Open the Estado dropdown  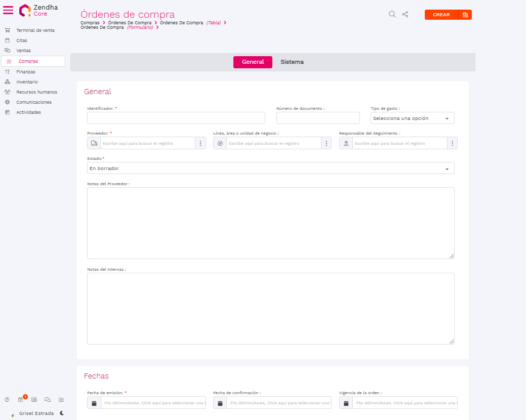pos(270,168)
